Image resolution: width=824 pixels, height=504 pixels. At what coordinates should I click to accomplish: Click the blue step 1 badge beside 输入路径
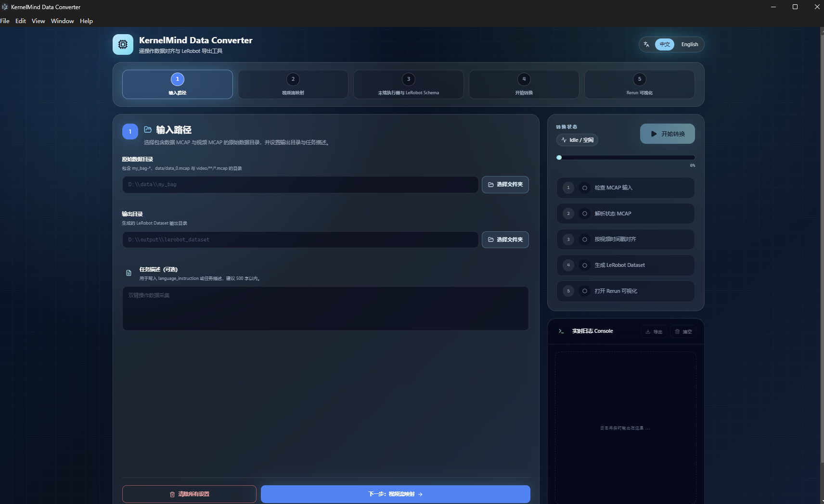(130, 131)
